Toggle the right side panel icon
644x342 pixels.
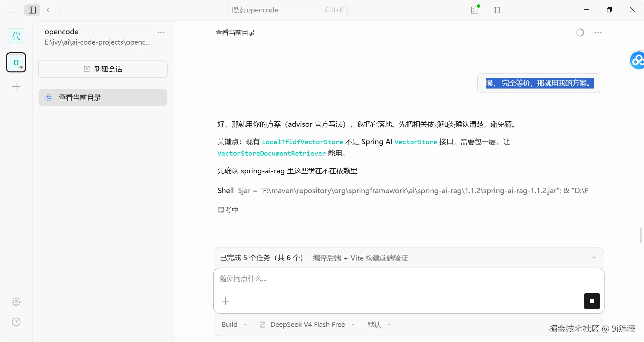coord(497,10)
